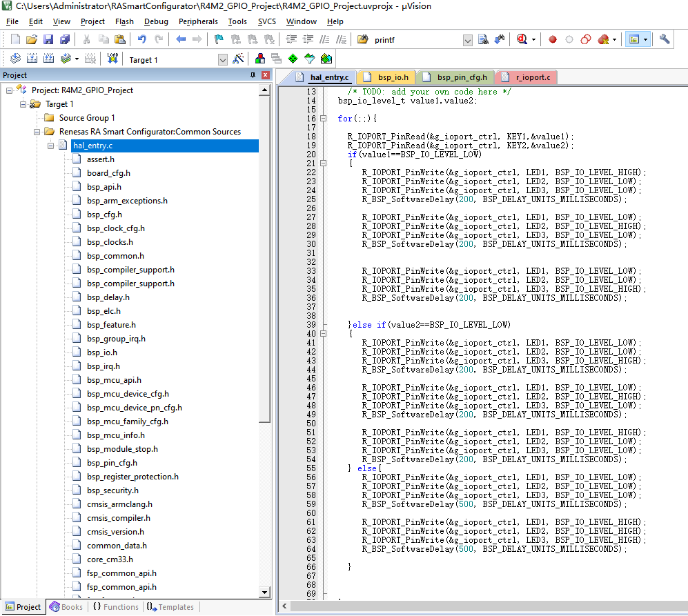The image size is (688, 616).
Task: Open the Peripherals menu
Action: coord(198,21)
